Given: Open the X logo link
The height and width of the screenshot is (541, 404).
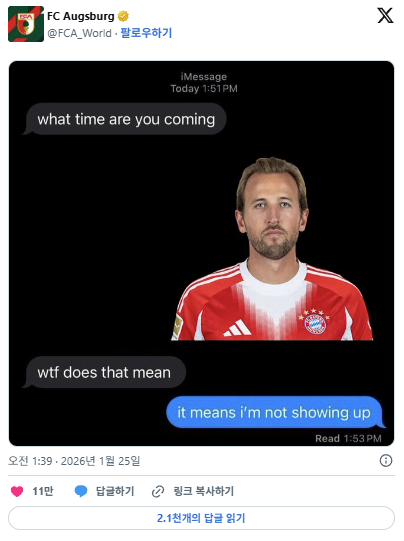Looking at the screenshot, I should pyautogui.click(x=385, y=16).
